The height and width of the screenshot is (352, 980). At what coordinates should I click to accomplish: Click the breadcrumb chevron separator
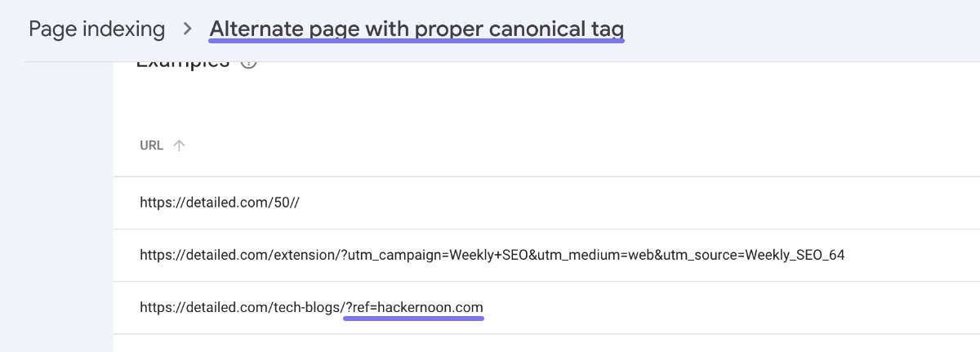click(x=188, y=29)
